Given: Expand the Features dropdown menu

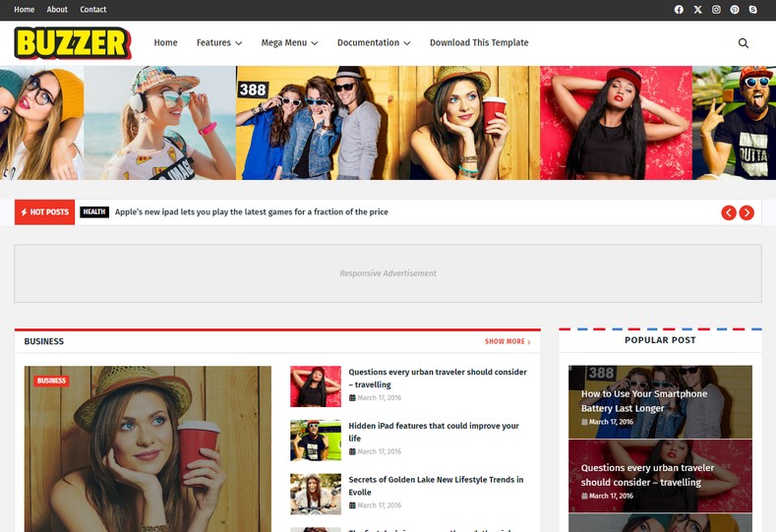Looking at the screenshot, I should (x=219, y=42).
